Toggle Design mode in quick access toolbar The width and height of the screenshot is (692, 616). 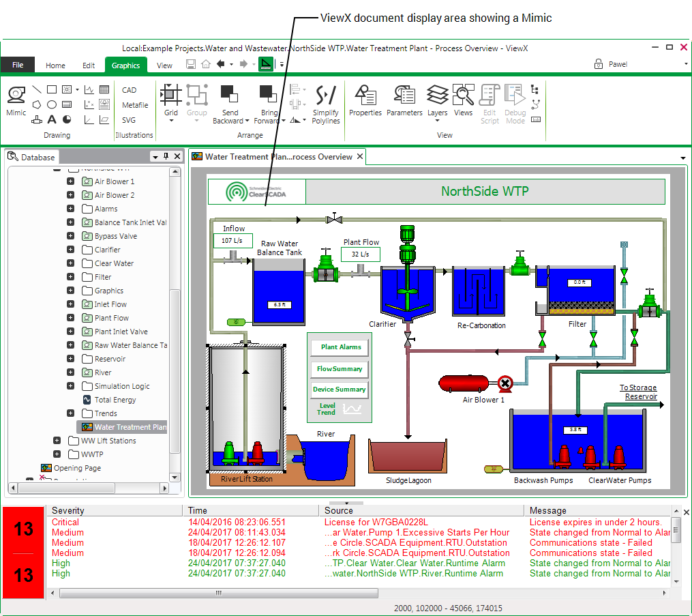click(266, 65)
